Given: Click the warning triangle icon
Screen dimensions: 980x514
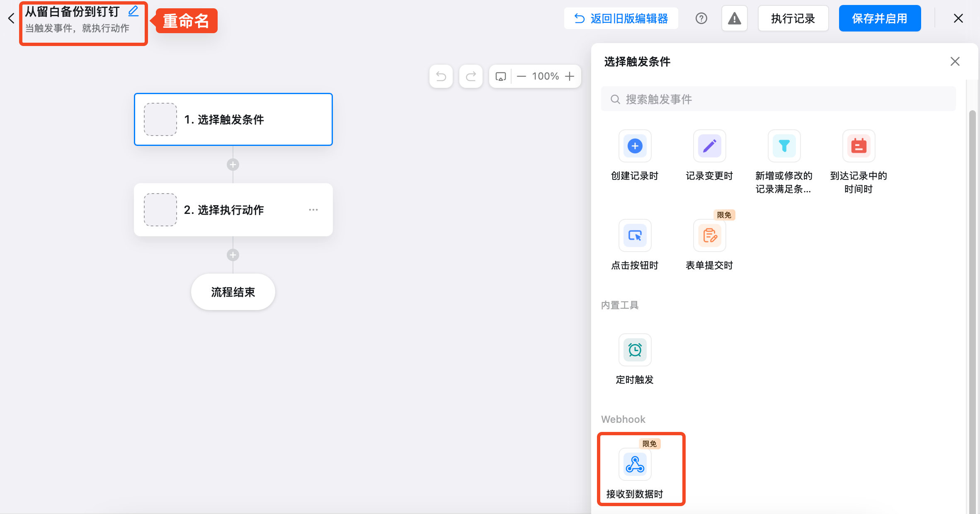Looking at the screenshot, I should pos(734,18).
